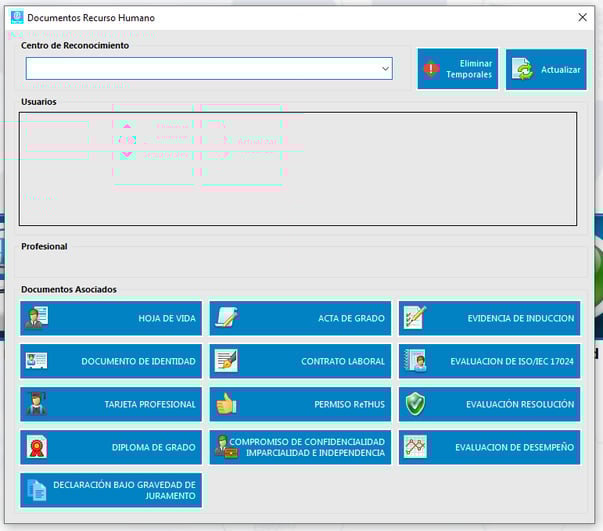Open Evaluacion de ISO/IEC 17024

[x=489, y=361]
